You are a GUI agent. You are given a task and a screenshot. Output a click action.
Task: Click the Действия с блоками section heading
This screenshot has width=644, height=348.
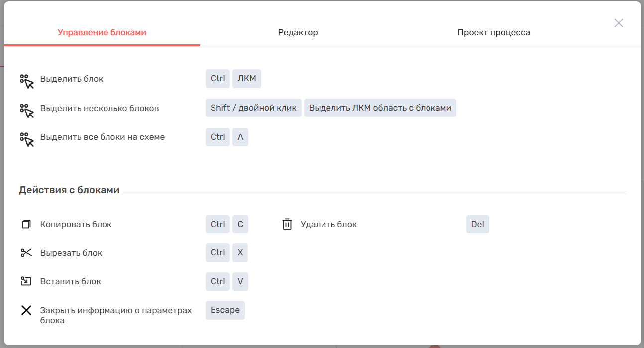click(x=69, y=190)
